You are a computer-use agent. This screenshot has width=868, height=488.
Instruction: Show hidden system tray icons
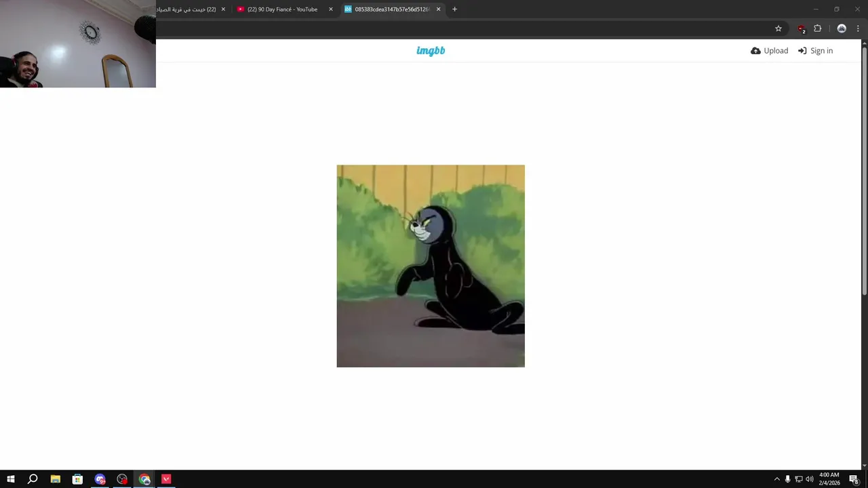pyautogui.click(x=776, y=479)
